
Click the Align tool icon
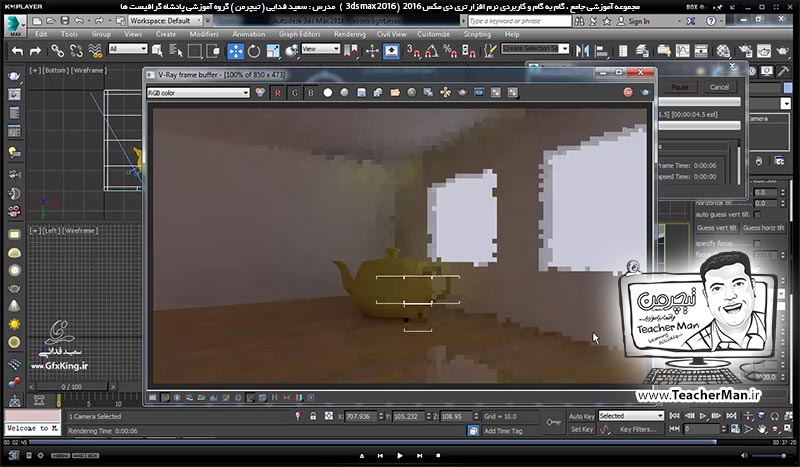[602, 51]
